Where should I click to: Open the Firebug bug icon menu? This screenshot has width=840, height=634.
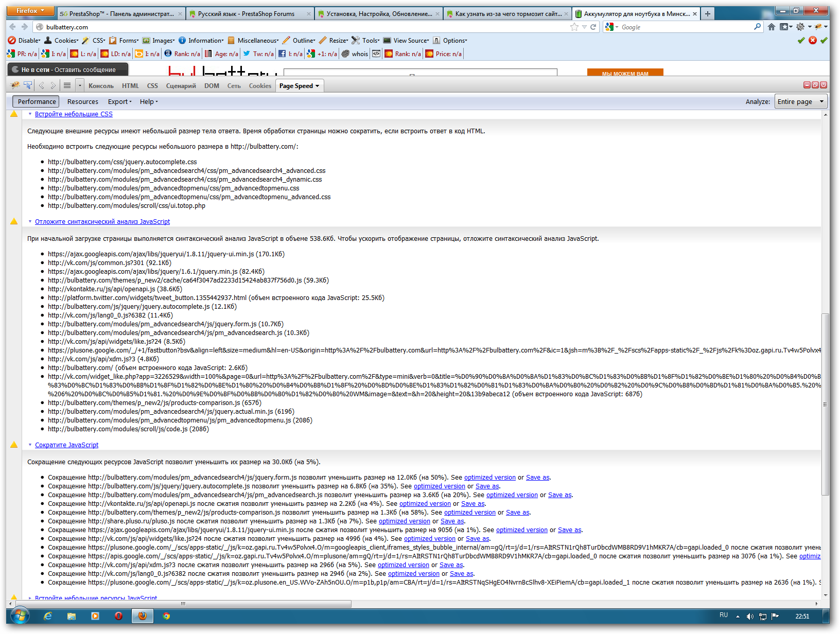[x=15, y=85]
